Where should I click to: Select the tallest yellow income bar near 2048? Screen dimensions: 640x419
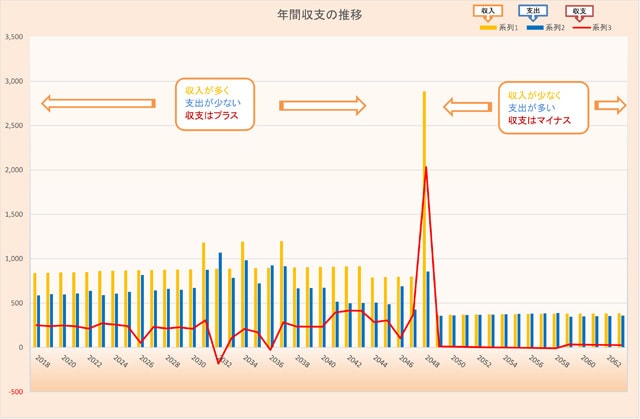pyautogui.click(x=424, y=219)
